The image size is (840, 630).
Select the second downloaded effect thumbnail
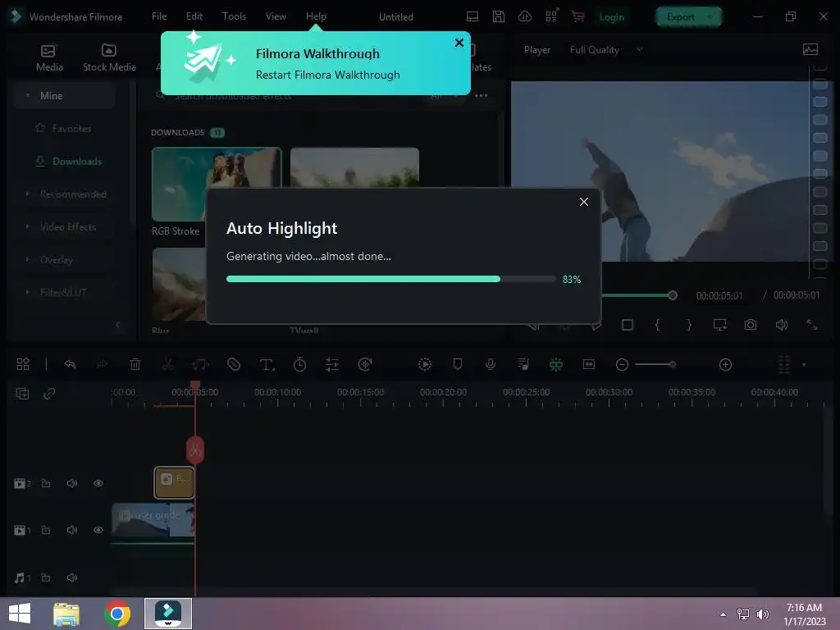(354, 167)
